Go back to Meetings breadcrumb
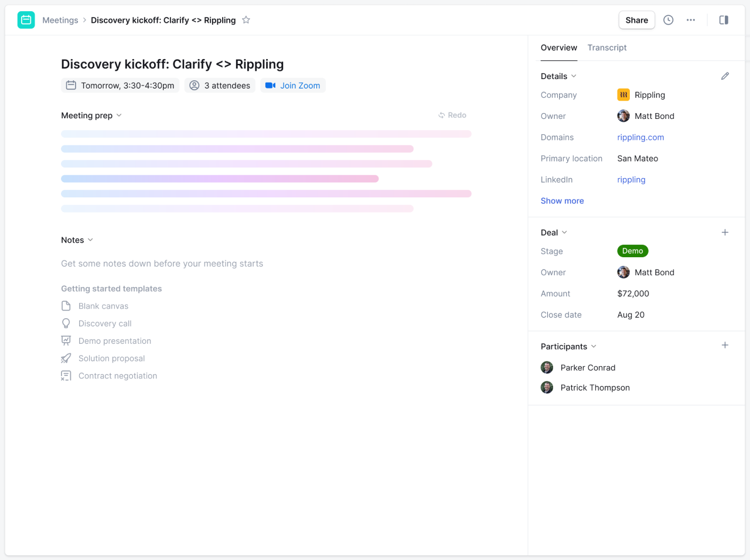 [60, 20]
